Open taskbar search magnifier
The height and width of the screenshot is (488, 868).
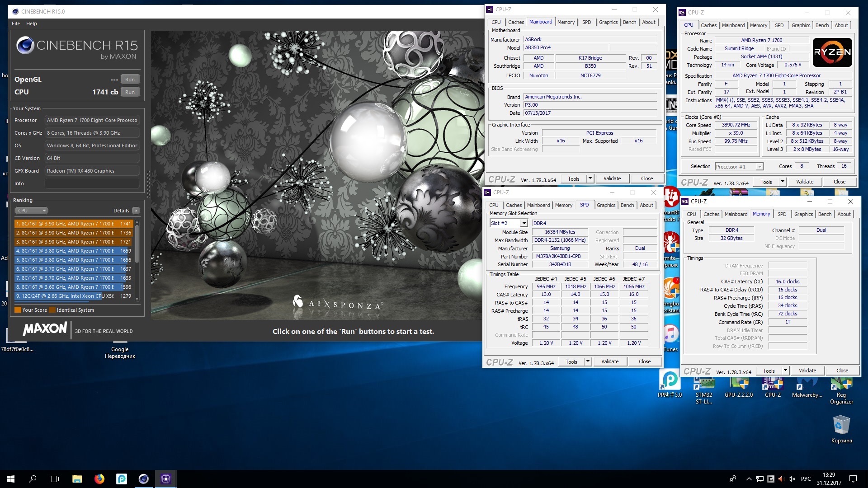click(33, 479)
